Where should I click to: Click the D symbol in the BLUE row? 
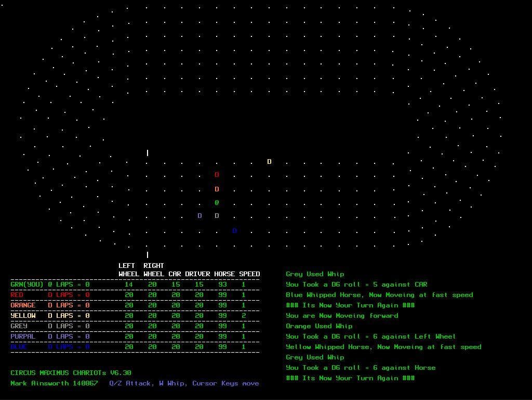tap(50, 347)
